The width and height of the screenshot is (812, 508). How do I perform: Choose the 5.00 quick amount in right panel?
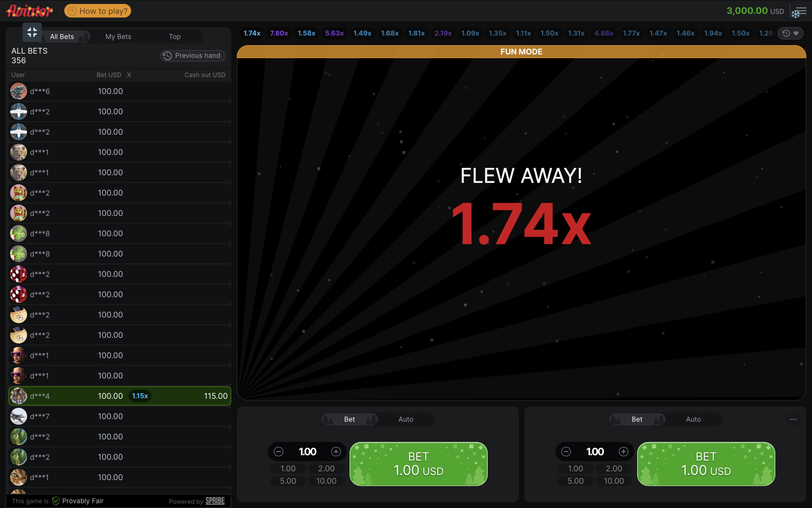(x=576, y=481)
